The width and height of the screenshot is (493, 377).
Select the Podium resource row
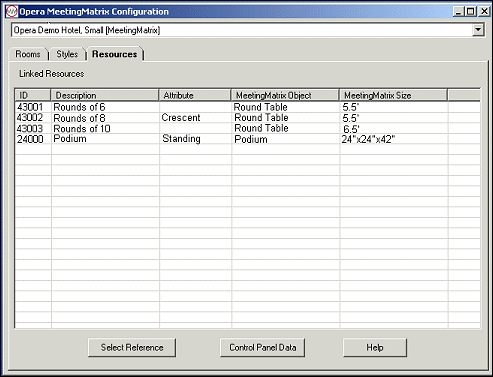click(248, 139)
